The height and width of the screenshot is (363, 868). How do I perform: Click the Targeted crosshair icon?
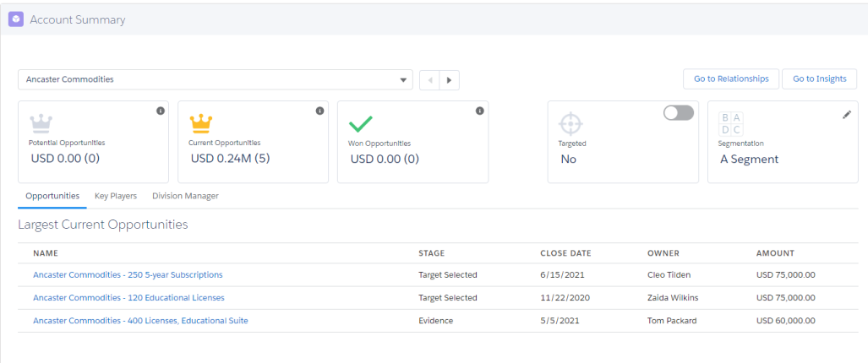click(570, 124)
